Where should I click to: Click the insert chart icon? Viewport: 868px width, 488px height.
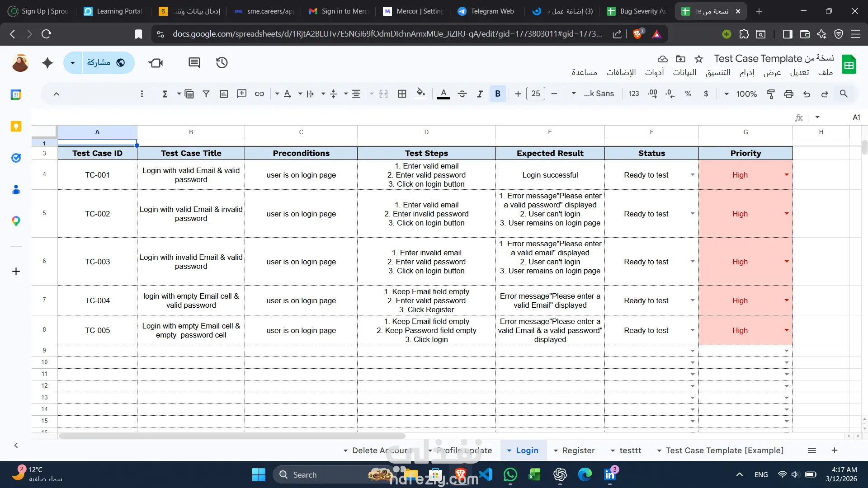224,94
